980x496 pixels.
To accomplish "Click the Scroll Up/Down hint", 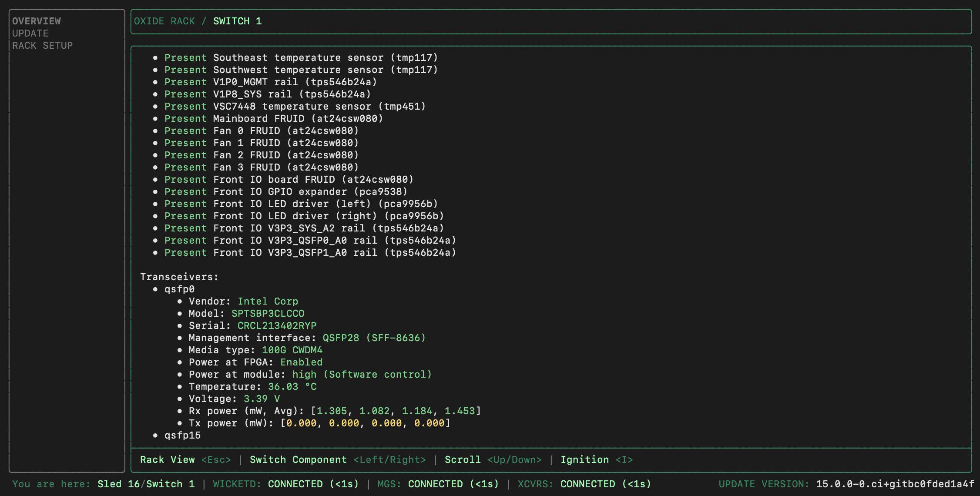I will coord(493,459).
